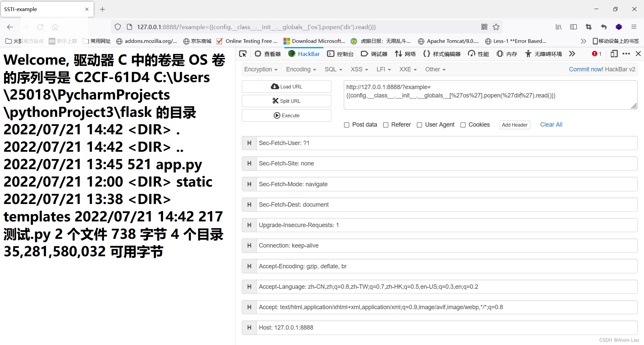644x345 pixels.
Task: Open the devtools meatball settings menu
Action: pos(626,54)
